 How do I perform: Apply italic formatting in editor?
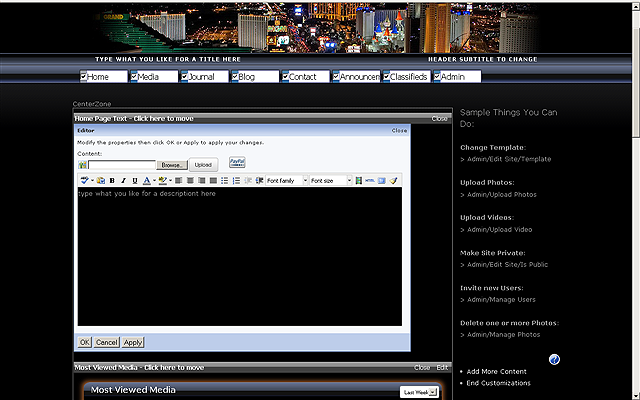click(x=123, y=181)
